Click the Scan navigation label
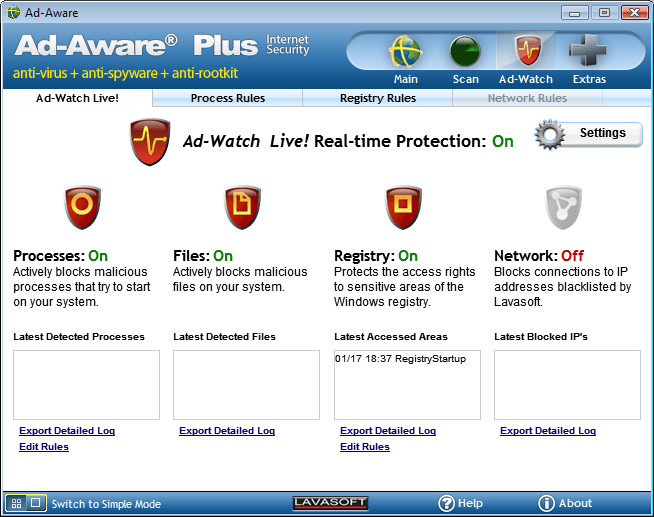This screenshot has height=517, width=654. coord(466,79)
